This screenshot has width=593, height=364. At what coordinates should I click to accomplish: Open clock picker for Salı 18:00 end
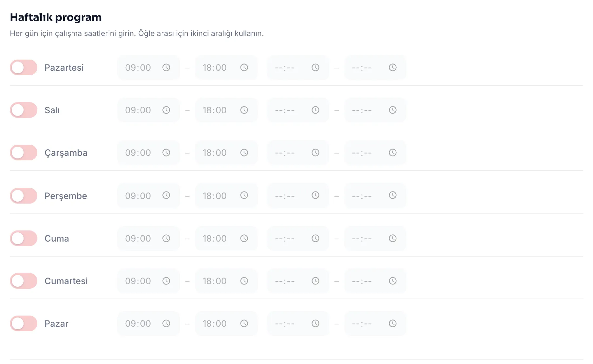pyautogui.click(x=244, y=110)
